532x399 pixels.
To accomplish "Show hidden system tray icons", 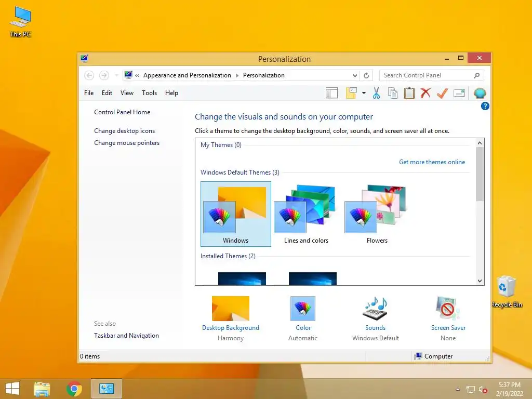I will coord(458,389).
